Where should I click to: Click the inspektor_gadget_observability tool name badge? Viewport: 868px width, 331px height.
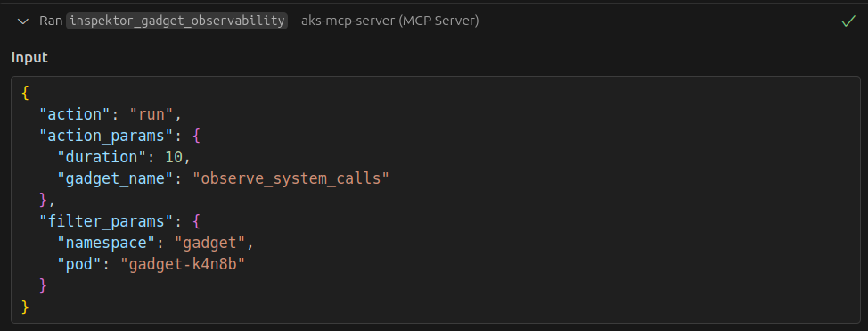click(x=176, y=21)
